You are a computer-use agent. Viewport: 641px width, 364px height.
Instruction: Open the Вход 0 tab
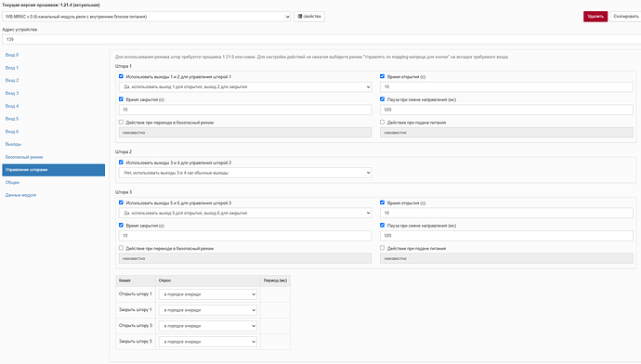tap(12, 55)
